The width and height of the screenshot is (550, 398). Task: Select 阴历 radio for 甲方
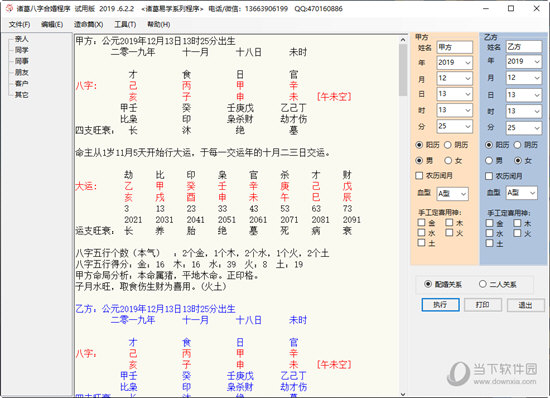[448, 145]
